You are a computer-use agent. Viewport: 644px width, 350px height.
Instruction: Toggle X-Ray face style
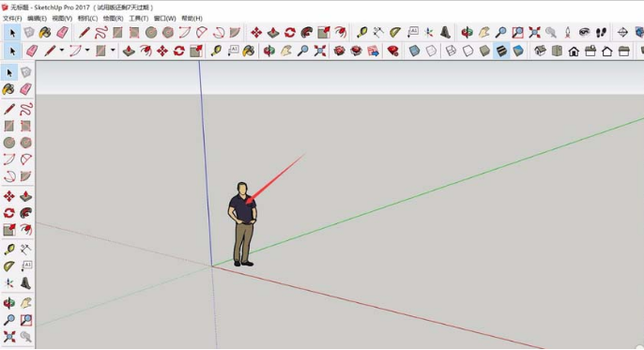(414, 51)
